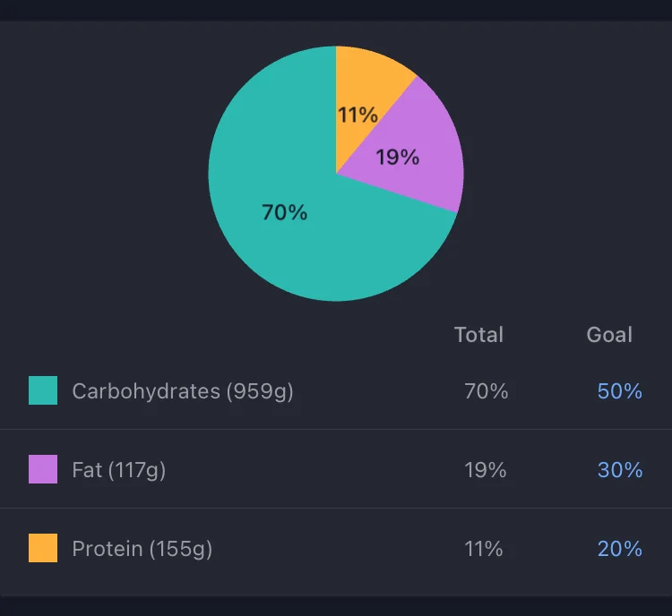Click the Carbohydrates (959g) row label
The height and width of the screenshot is (616, 672).
point(183,391)
